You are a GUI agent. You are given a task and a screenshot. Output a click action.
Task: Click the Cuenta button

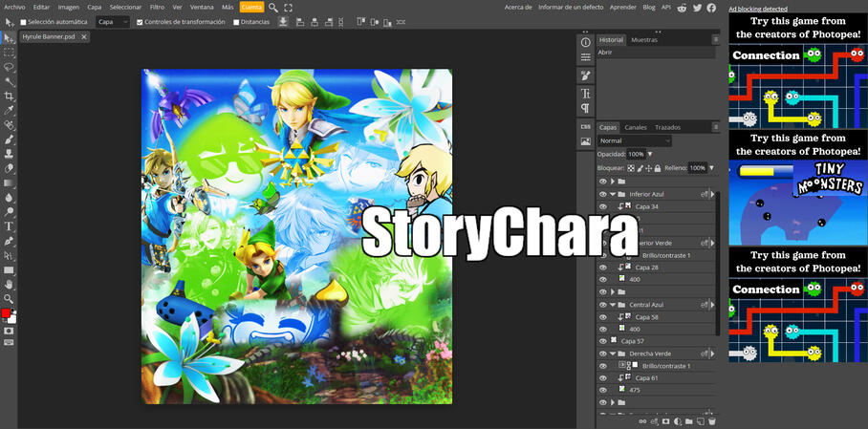251,8
